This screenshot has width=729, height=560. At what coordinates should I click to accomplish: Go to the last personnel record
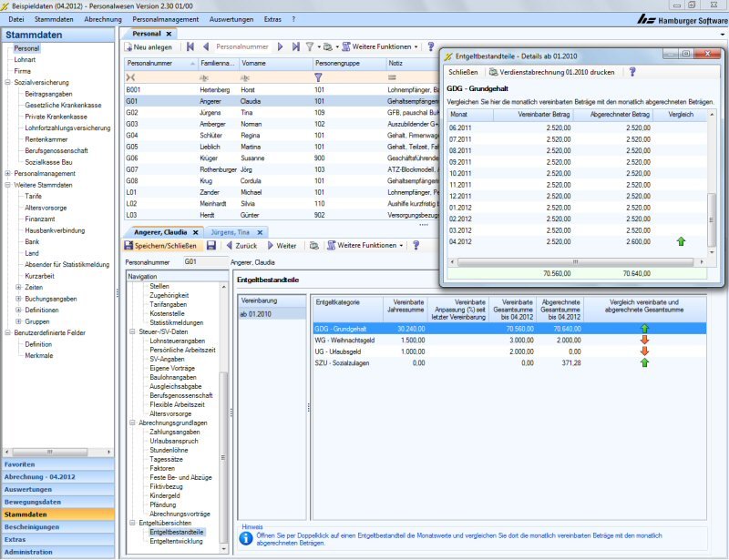295,46
